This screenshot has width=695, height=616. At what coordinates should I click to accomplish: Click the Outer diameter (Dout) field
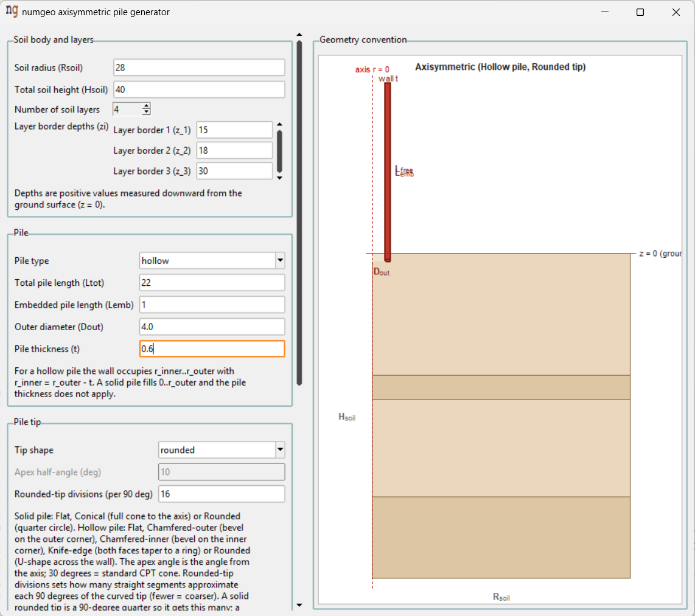click(212, 327)
